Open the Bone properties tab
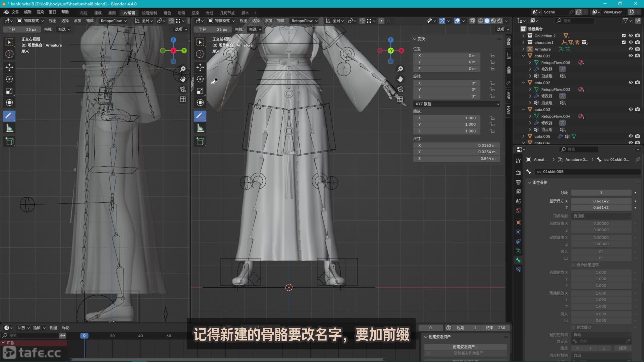 click(x=518, y=260)
